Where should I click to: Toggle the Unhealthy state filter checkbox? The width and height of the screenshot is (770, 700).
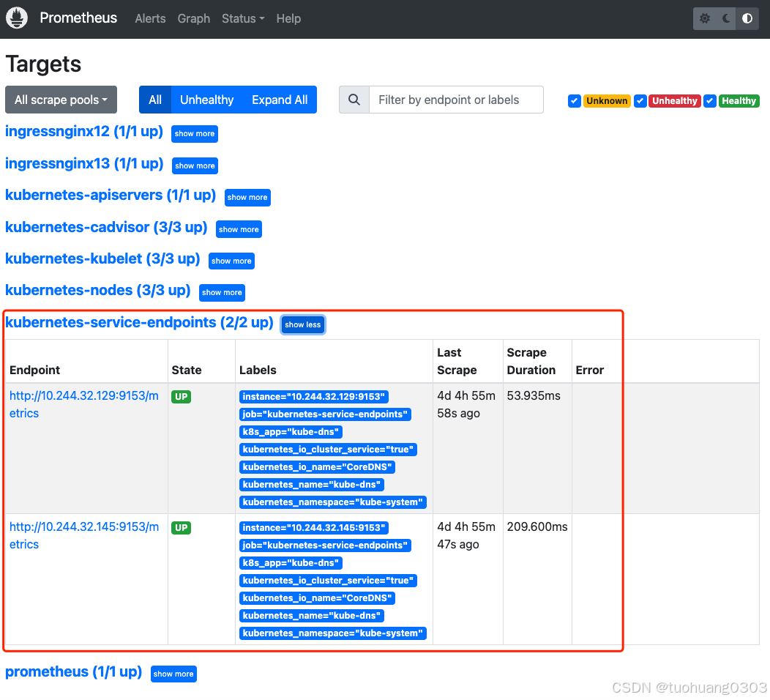click(x=640, y=101)
